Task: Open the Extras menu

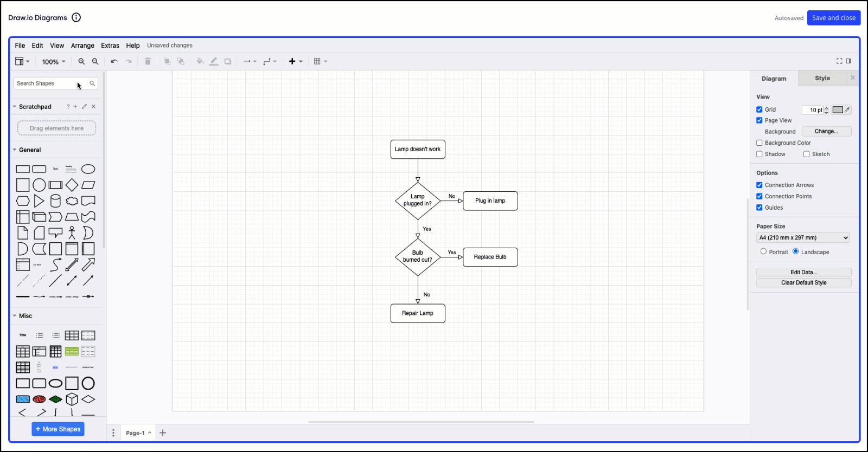Action: 110,46
